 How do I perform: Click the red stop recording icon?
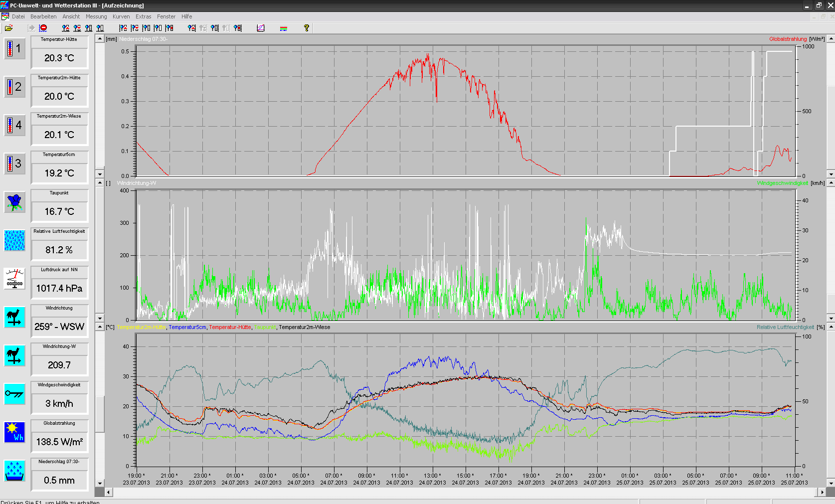coord(43,28)
